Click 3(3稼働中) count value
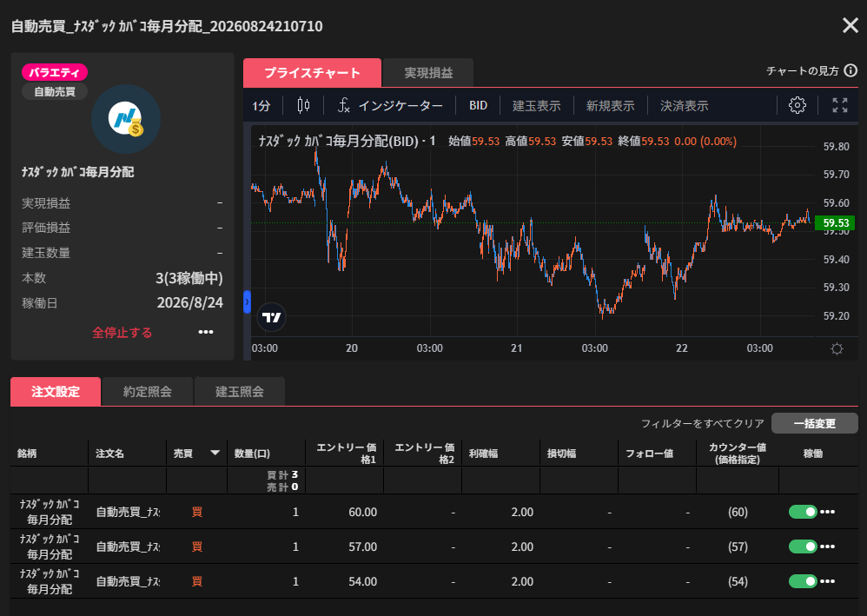The height and width of the screenshot is (616, 867). (x=189, y=278)
